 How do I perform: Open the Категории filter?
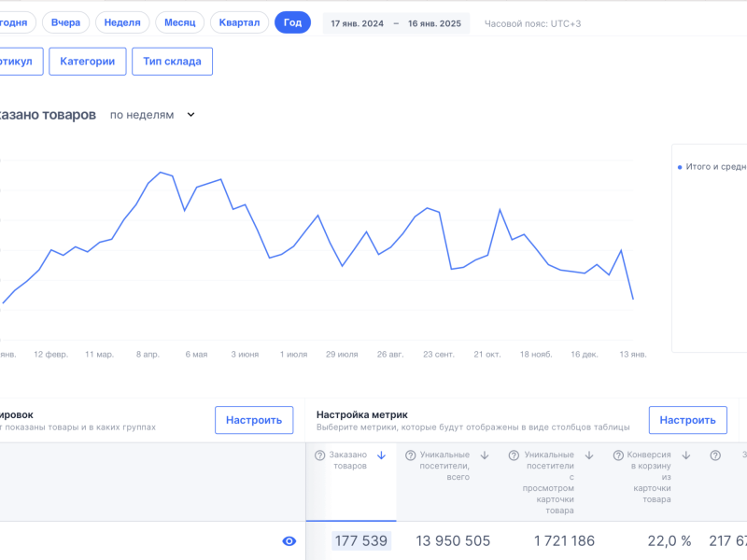87,62
